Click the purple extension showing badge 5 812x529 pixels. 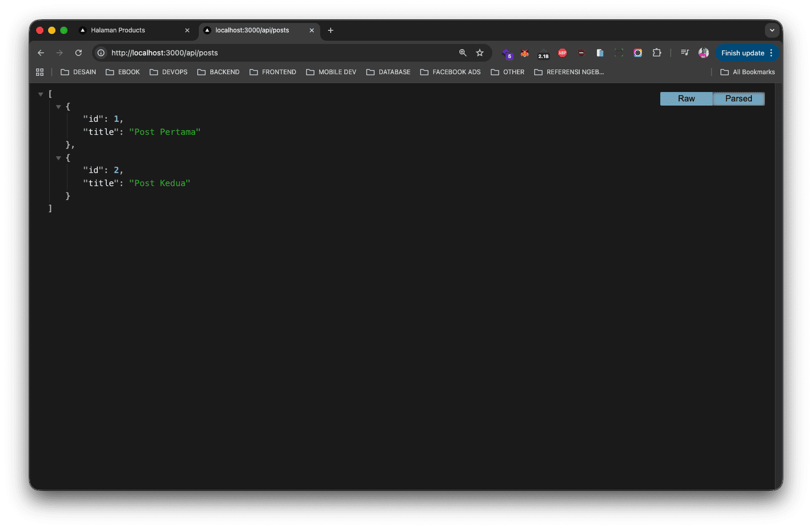pos(507,53)
